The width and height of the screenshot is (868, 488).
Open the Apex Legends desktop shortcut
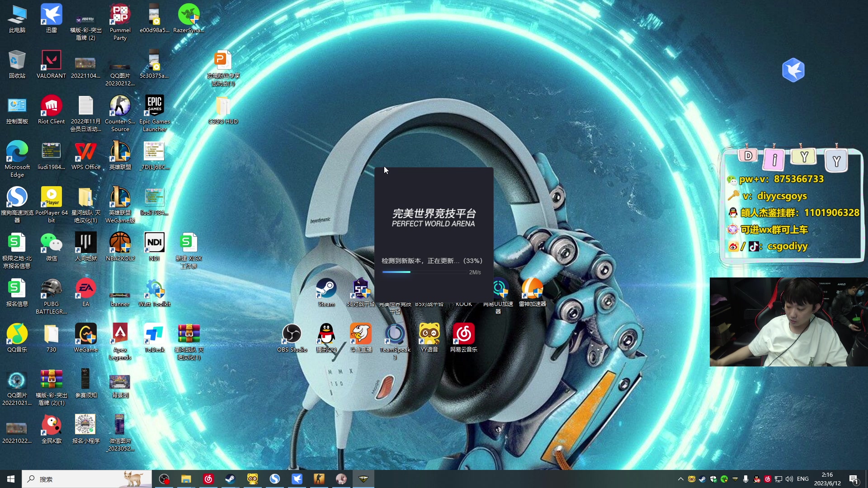point(120,342)
